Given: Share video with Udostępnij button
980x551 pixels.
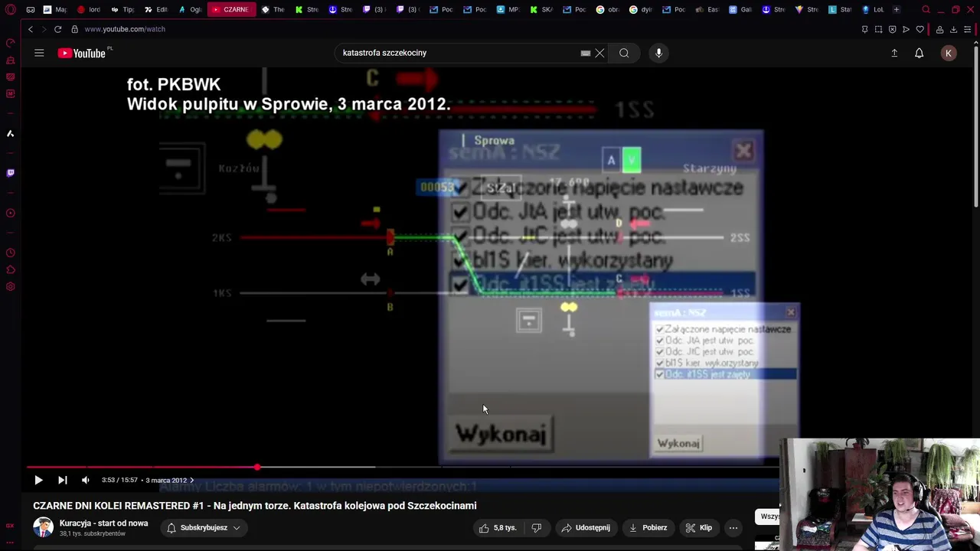Looking at the screenshot, I should [586, 527].
